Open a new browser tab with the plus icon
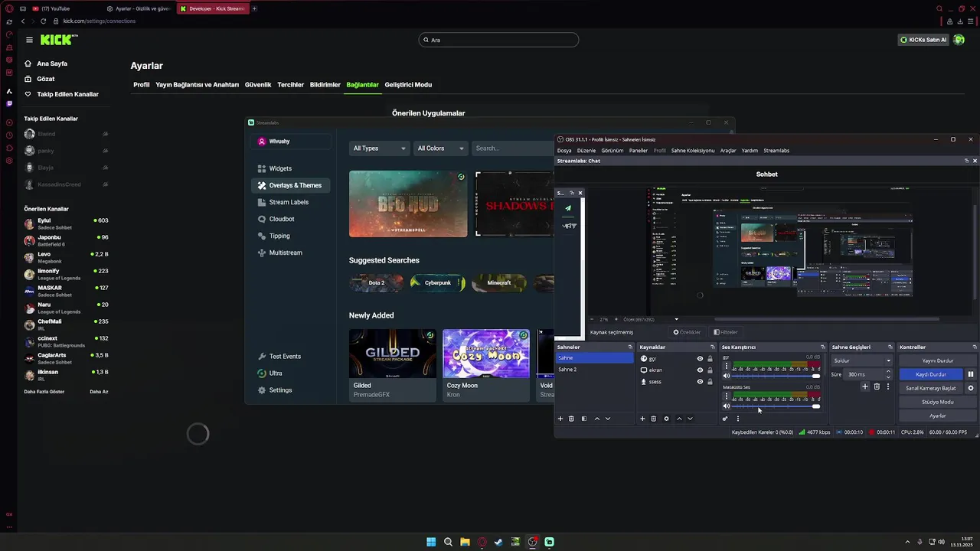The height and width of the screenshot is (551, 980). point(254,8)
